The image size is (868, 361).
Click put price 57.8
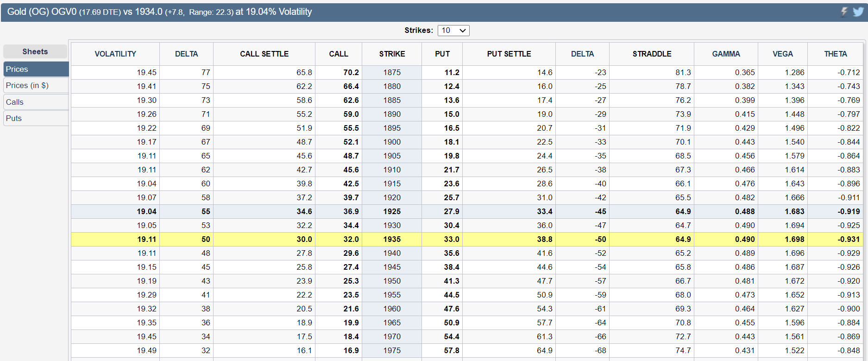click(x=452, y=350)
